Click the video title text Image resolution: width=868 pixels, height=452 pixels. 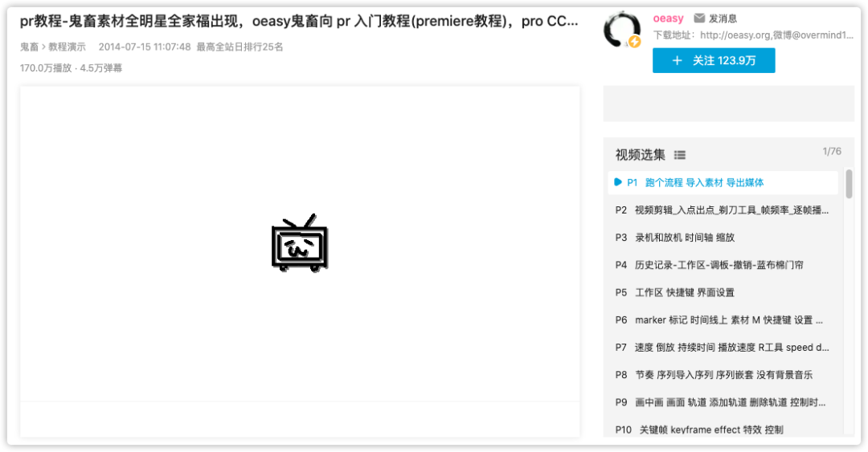(299, 22)
